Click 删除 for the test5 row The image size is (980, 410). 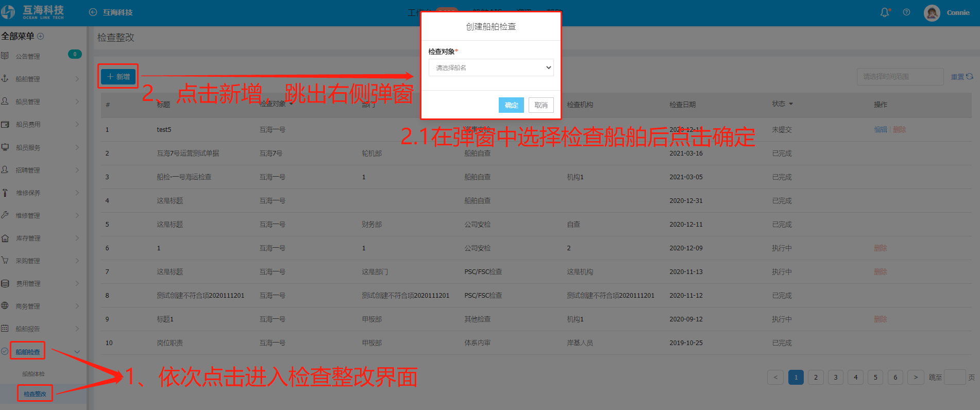pyautogui.click(x=899, y=130)
